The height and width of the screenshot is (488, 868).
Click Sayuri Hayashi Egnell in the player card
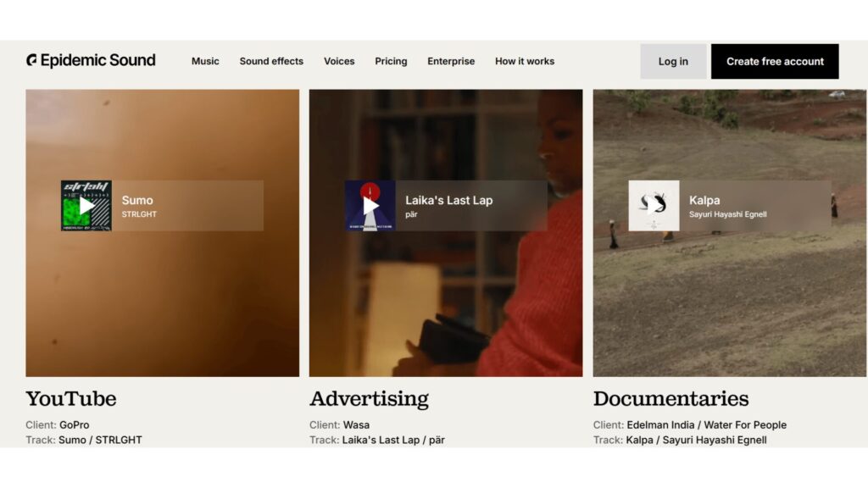[728, 214]
